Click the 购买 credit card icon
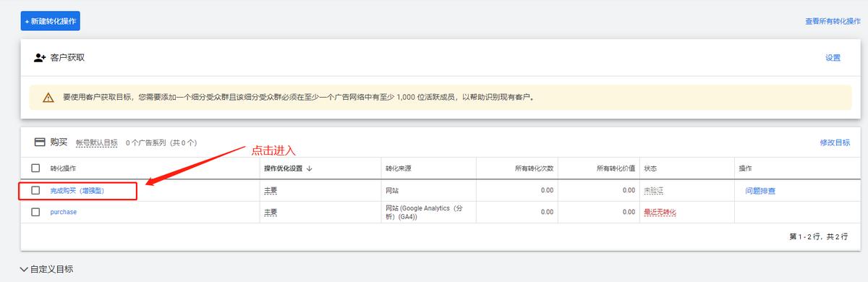 pyautogui.click(x=40, y=142)
